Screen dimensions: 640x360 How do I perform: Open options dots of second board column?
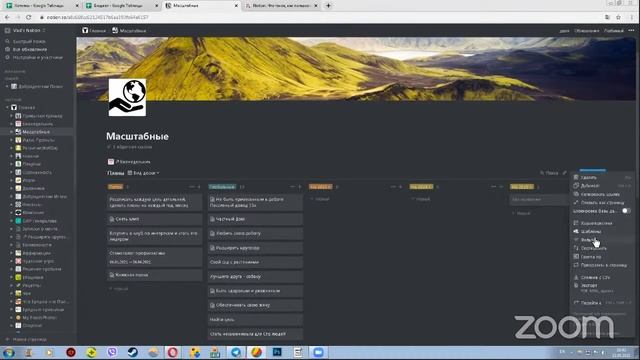click(292, 187)
